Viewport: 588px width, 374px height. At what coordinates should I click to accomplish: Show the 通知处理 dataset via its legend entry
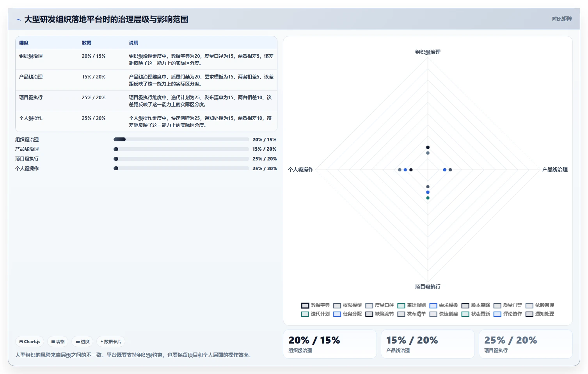(x=539, y=314)
